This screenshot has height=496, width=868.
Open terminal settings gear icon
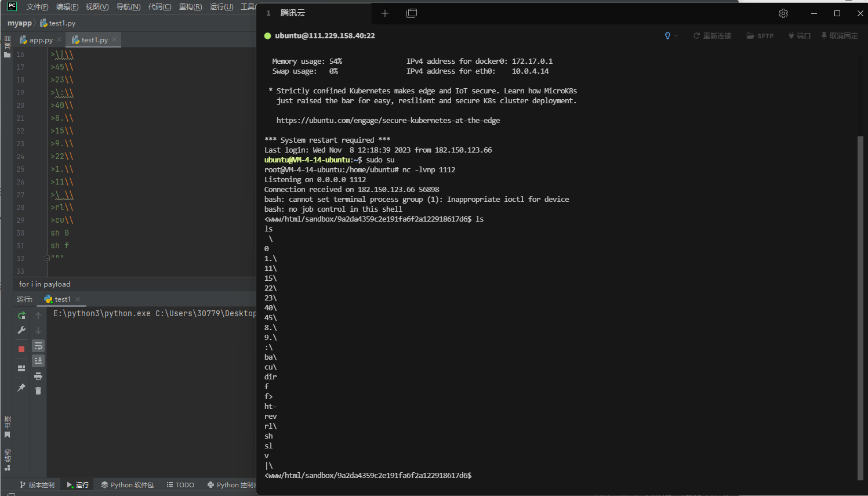[x=783, y=13]
